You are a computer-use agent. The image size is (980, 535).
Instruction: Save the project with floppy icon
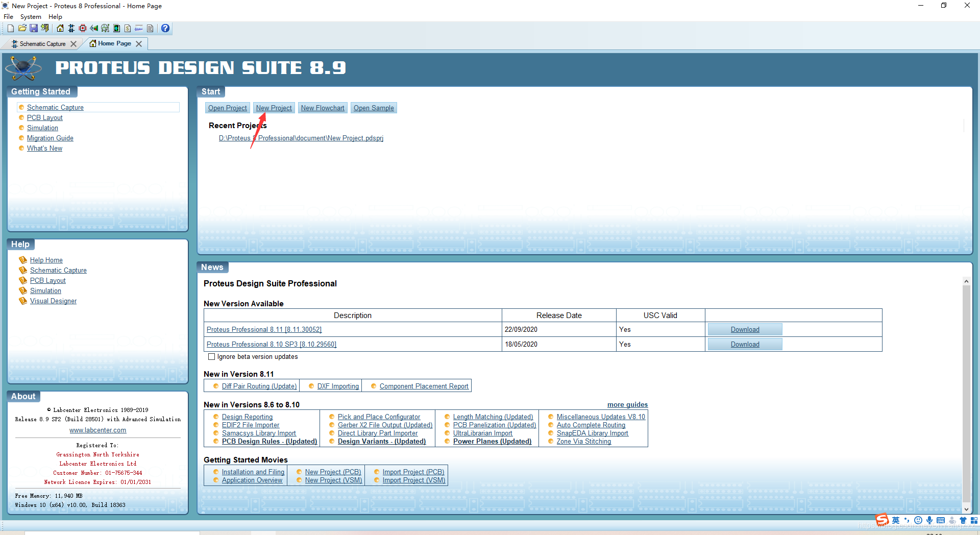(33, 29)
